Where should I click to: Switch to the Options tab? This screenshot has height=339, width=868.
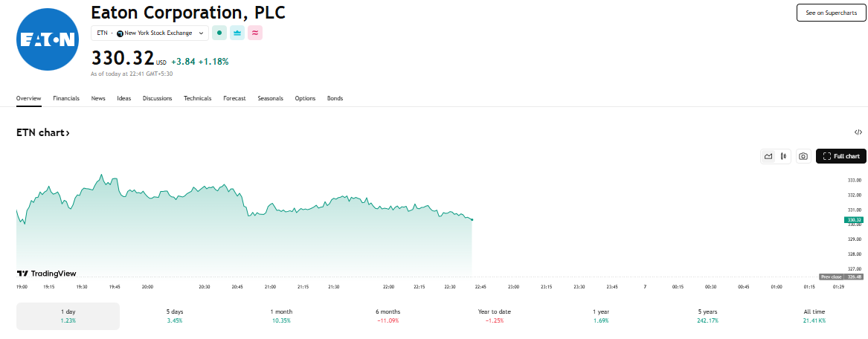pos(305,98)
